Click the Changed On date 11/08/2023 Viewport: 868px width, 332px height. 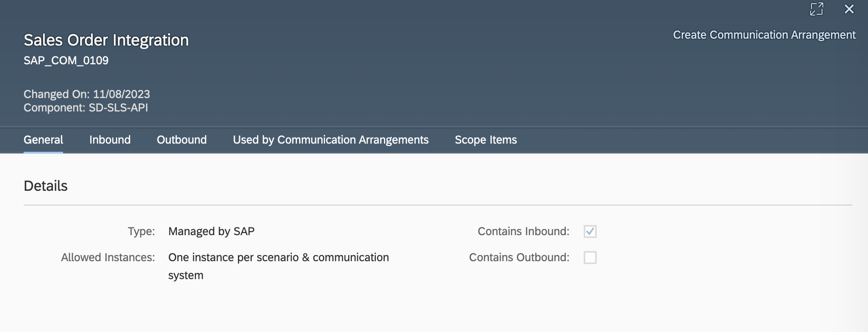coord(121,94)
